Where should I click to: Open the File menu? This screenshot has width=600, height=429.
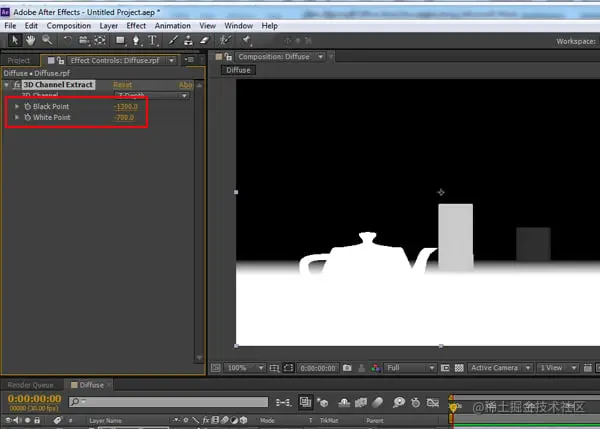pyautogui.click(x=10, y=26)
